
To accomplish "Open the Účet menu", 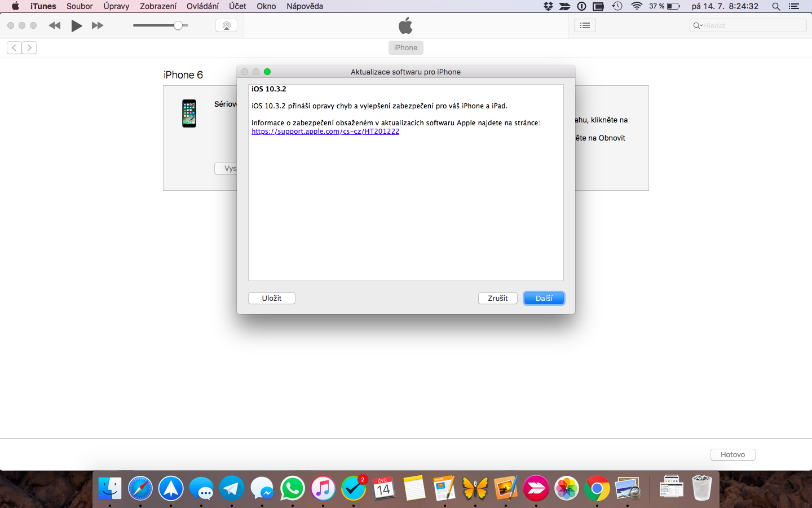I will click(x=237, y=6).
